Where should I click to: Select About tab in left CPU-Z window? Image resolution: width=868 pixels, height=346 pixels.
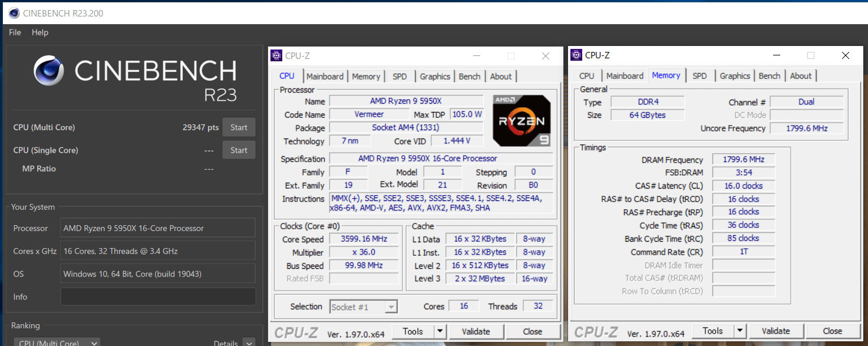[x=501, y=76]
